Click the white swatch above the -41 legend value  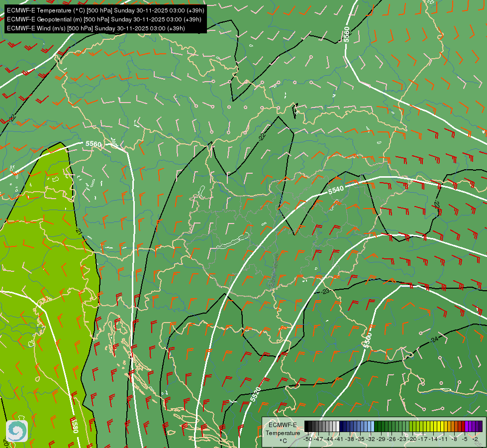(x=338, y=427)
